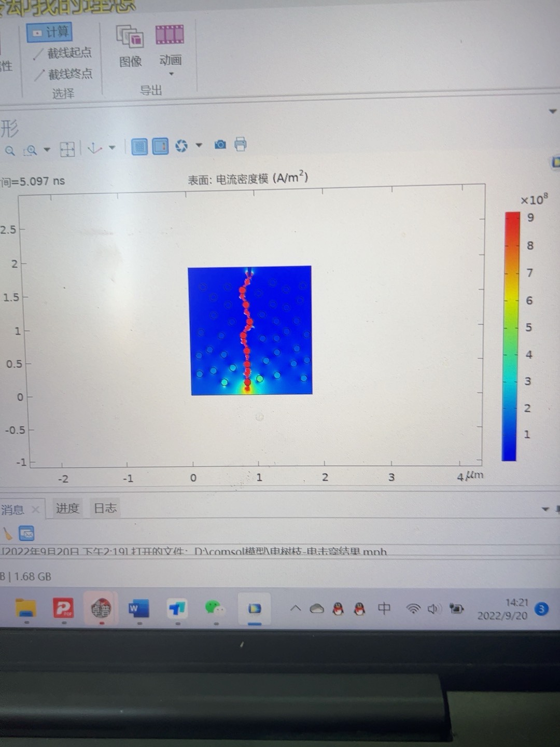The width and height of the screenshot is (560, 747).
Task: Click the active COMSOL taskbar icon
Action: point(255,608)
